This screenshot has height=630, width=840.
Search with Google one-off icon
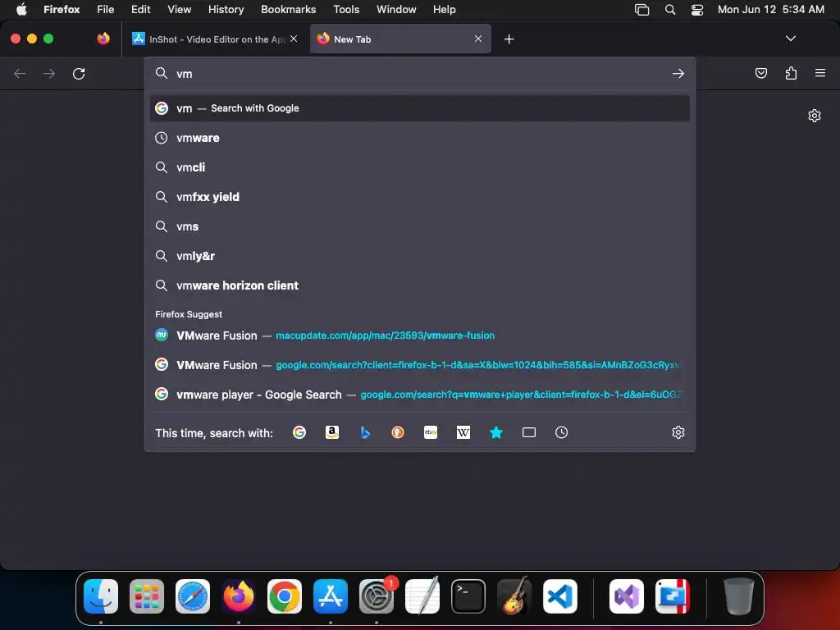299,432
